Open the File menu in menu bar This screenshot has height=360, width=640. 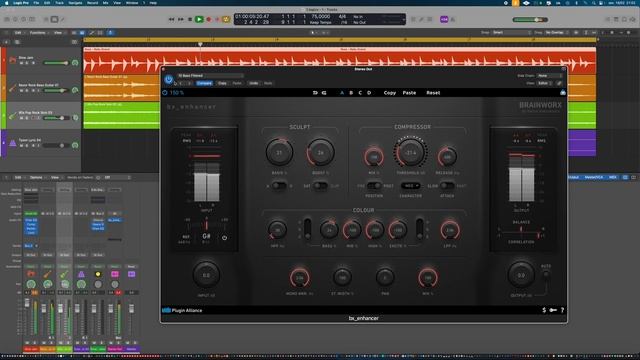[x=36, y=3]
